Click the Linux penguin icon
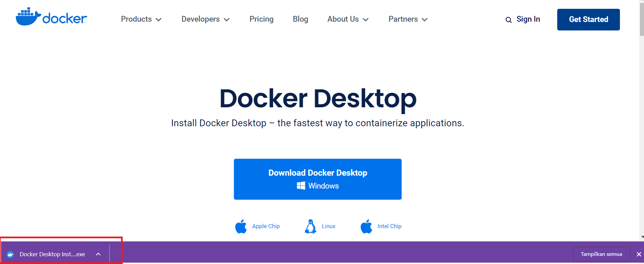 (310, 226)
